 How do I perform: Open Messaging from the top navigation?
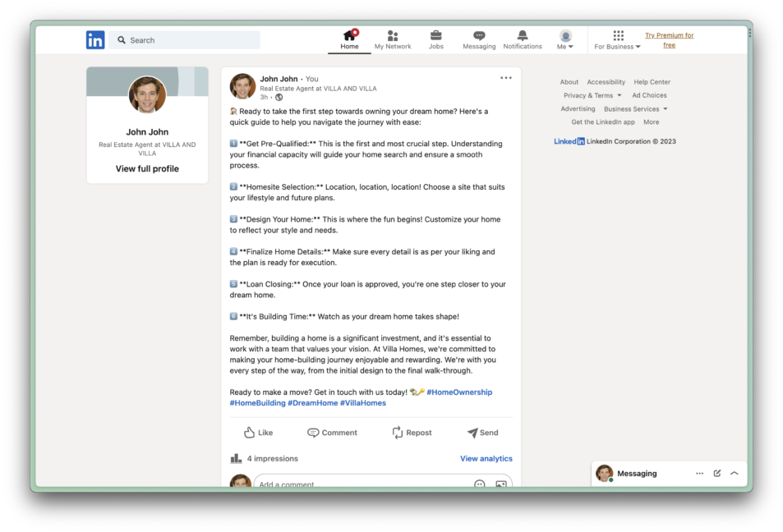click(x=479, y=39)
